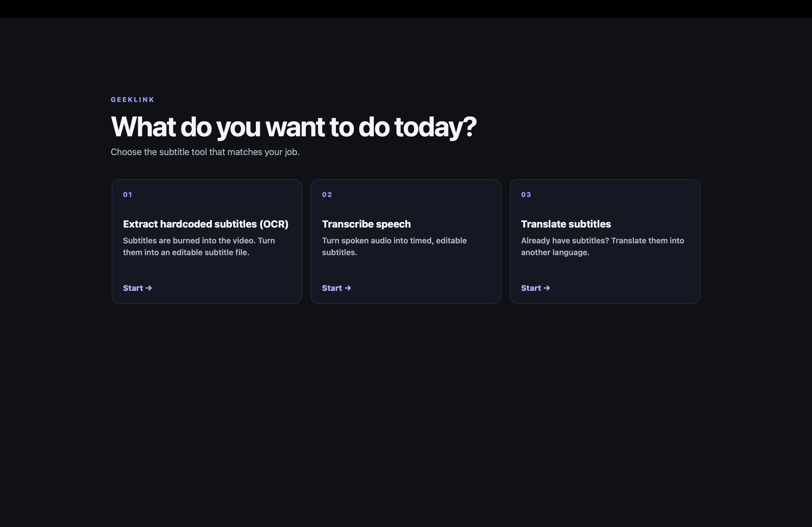Click the 'Subtitles are burned into the video' description
The width and height of the screenshot is (812, 527).
(x=199, y=246)
